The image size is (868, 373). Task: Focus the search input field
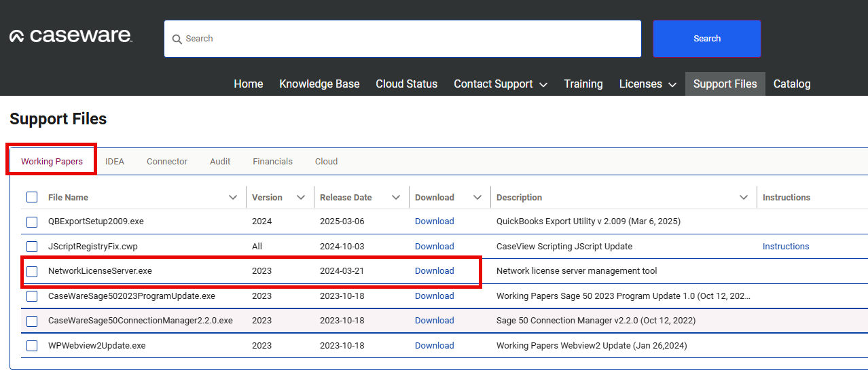[403, 39]
